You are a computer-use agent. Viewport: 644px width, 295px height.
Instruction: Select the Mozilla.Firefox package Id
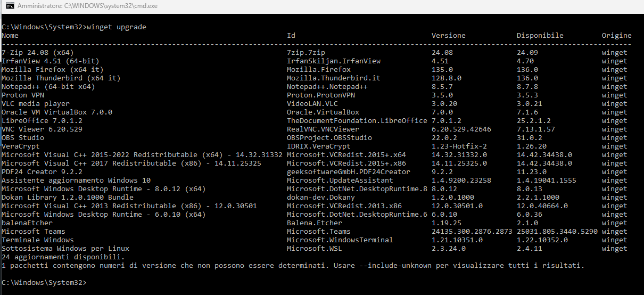tap(318, 70)
